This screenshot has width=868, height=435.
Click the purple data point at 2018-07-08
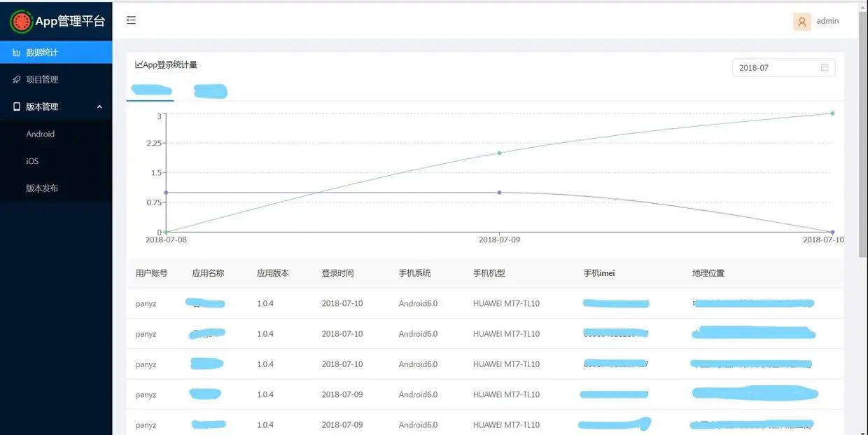pyautogui.click(x=166, y=192)
